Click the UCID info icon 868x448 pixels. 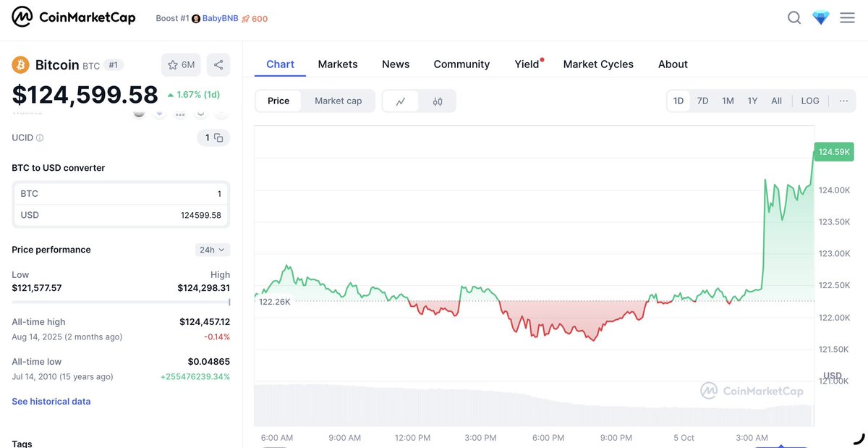coord(40,138)
